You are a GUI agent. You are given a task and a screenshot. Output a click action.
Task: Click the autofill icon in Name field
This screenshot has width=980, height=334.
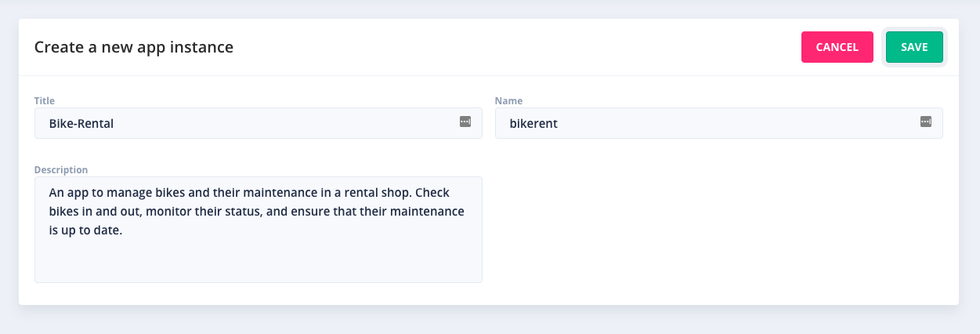pyautogui.click(x=926, y=122)
